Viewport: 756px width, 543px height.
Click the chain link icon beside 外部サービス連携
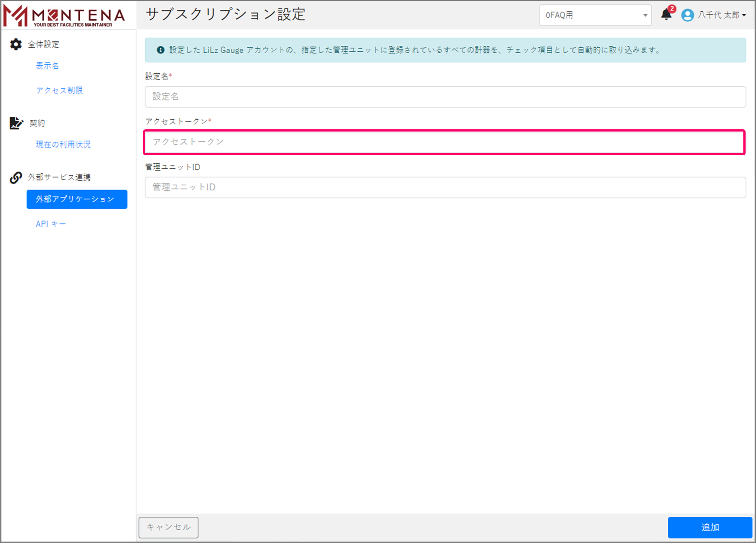[16, 177]
